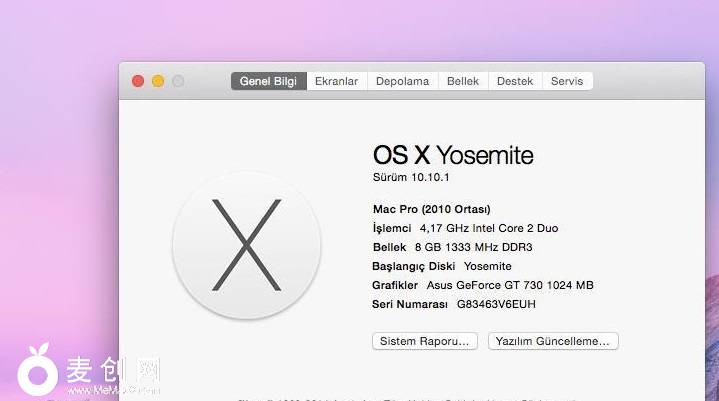Select the Genel Bilgi tab
Screen dimensions: 719x401
click(x=268, y=81)
